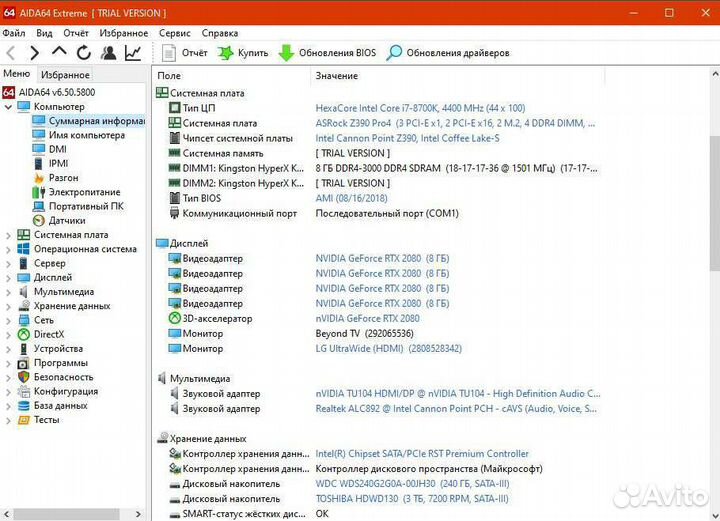Viewport: 720px width, 521px height.
Task: Expand the Сеть tree node
Action: tap(8, 321)
